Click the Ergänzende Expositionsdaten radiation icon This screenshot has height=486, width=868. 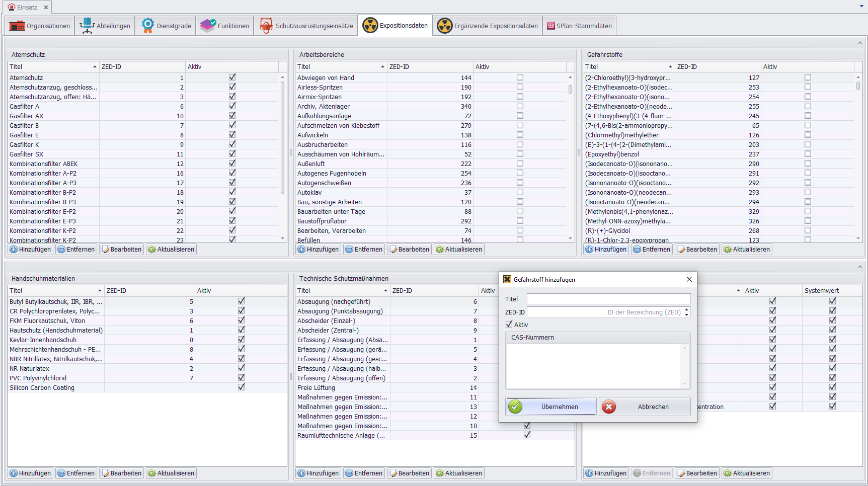[445, 26]
